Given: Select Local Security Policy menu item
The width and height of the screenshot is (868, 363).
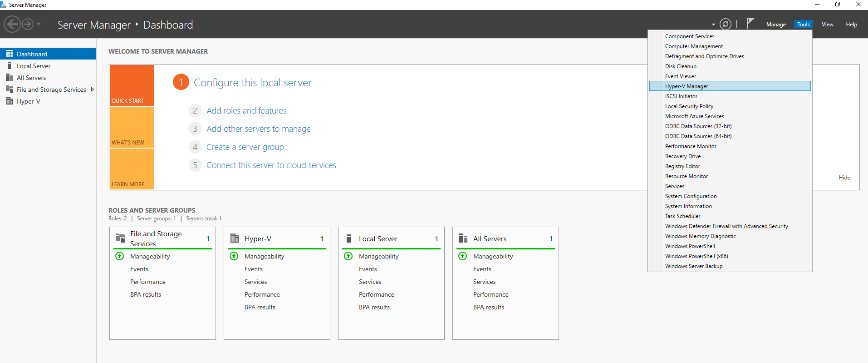Looking at the screenshot, I should pos(730,106).
